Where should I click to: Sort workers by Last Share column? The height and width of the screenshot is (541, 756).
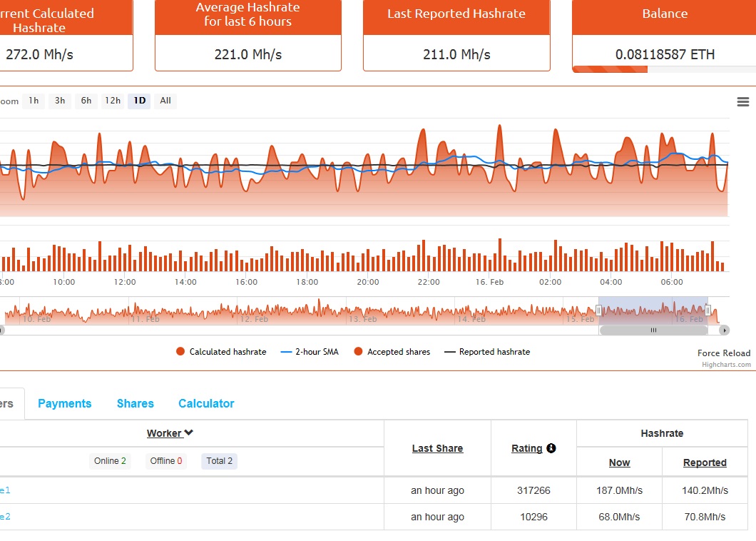click(x=437, y=448)
